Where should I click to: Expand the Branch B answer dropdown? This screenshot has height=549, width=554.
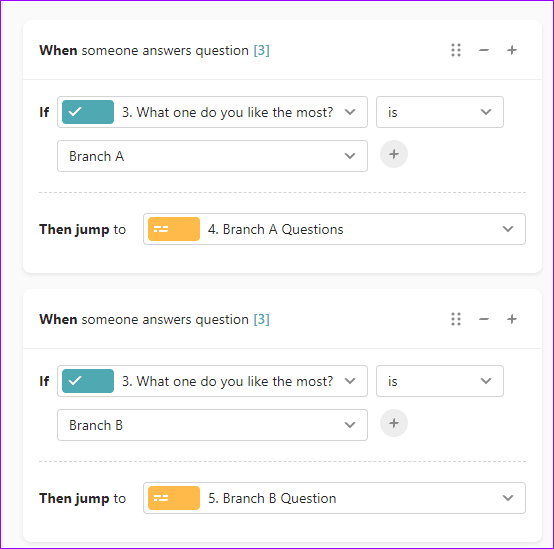coord(212,425)
